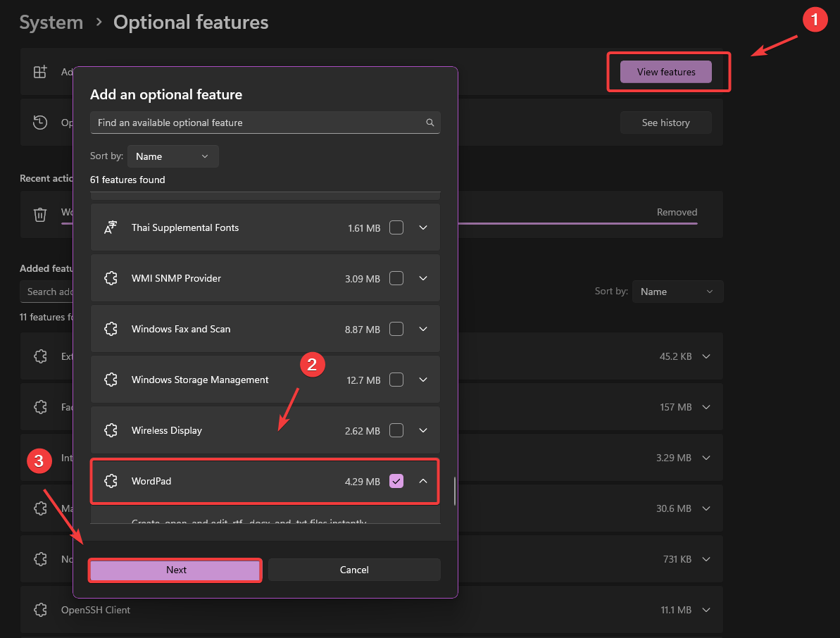840x638 pixels.
Task: Expand Thai Supplemental Fonts details
Action: 423,227
